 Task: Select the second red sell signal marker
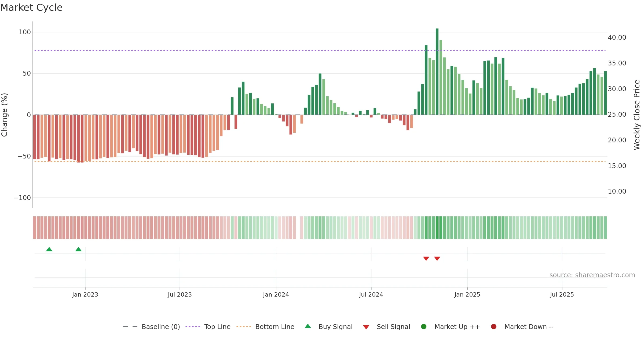point(437,258)
